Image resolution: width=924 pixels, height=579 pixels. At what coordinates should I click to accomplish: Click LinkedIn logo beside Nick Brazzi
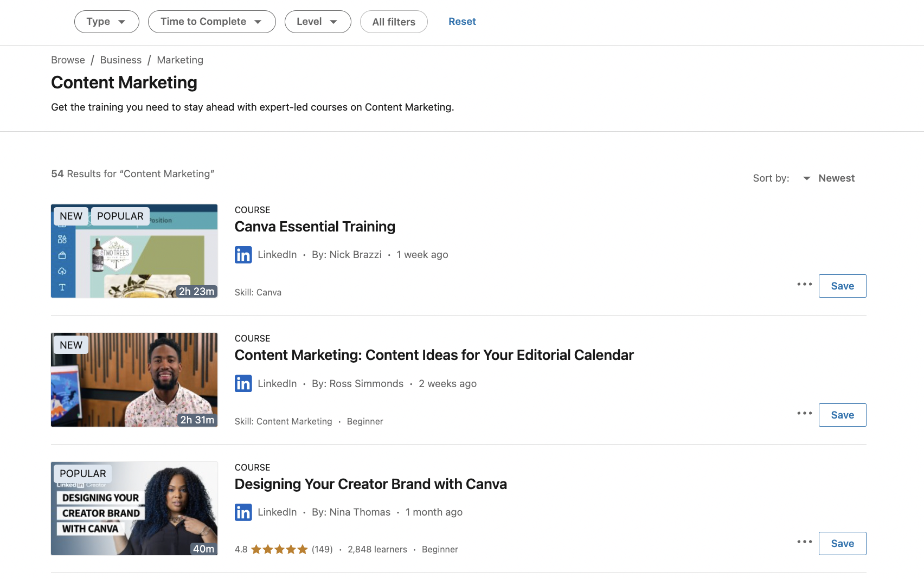tap(243, 255)
